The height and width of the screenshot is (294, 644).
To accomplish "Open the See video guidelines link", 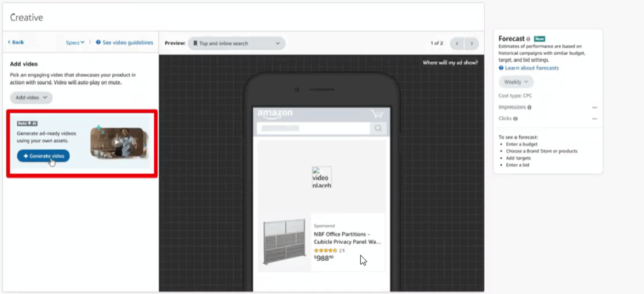I will tap(125, 42).
